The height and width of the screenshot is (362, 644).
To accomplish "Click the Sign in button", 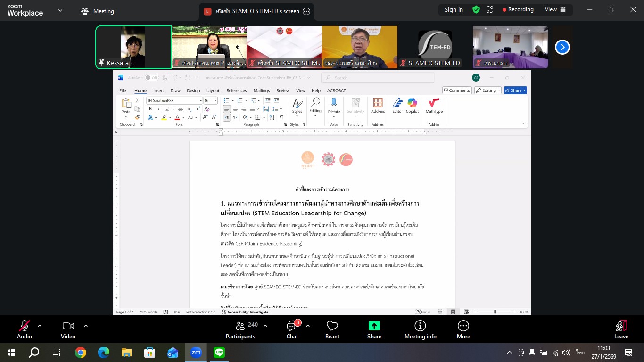I will pos(454,9).
